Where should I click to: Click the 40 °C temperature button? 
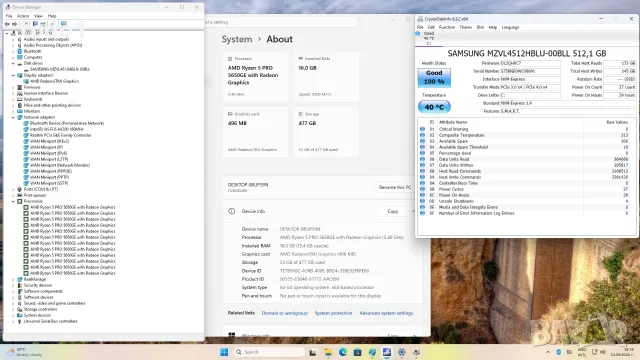434,107
